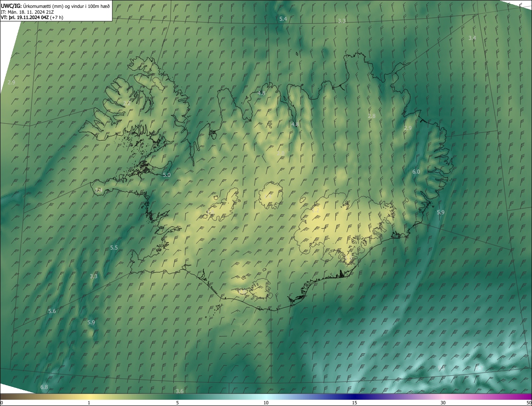Viewport: 532px width, 406px height.
Task: Click the 'Úrkomumætti (mm) og vindur' title text
Action: (66, 6)
